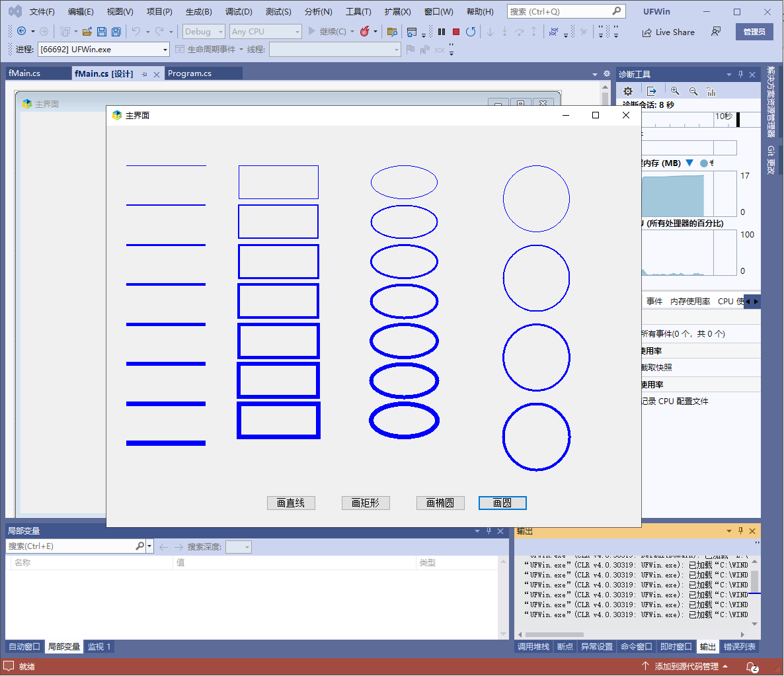Stop debugging with the red square
The image size is (784, 676).
[456, 32]
